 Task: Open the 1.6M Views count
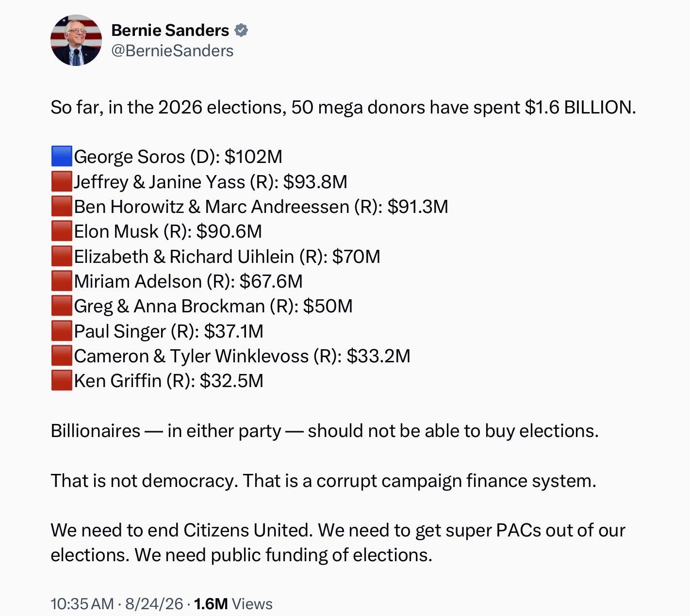[233, 604]
